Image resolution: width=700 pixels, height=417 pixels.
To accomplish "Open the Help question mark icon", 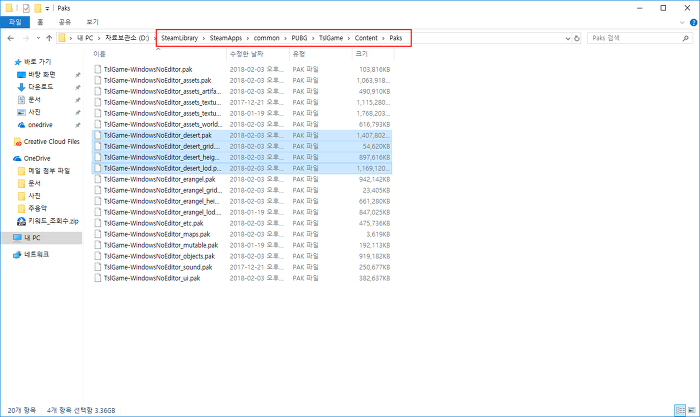I will [694, 22].
